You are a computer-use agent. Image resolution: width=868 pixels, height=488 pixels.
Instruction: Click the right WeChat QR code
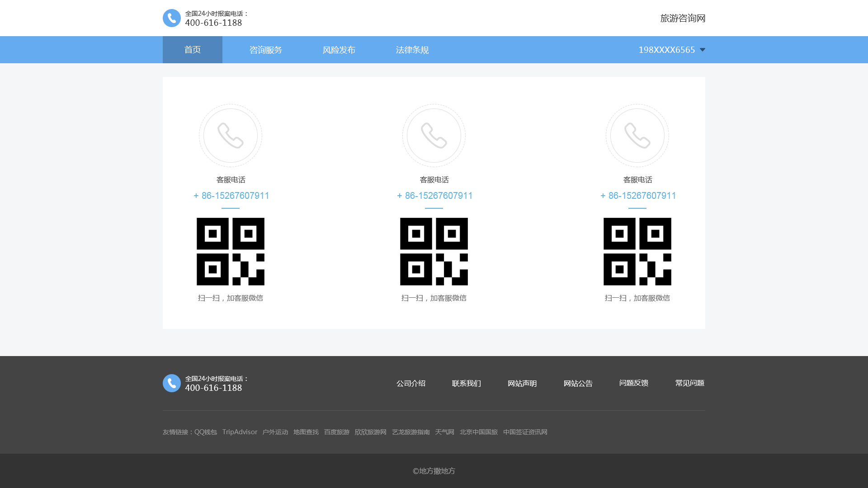(637, 252)
